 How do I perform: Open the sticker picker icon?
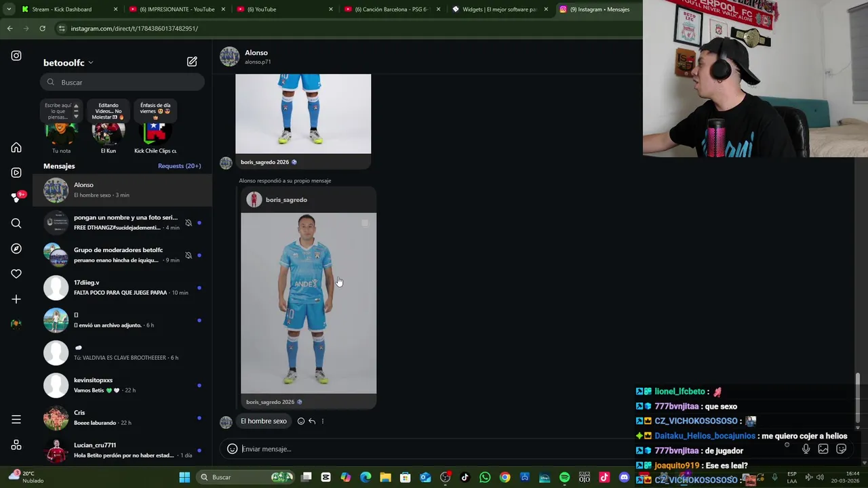(x=842, y=449)
